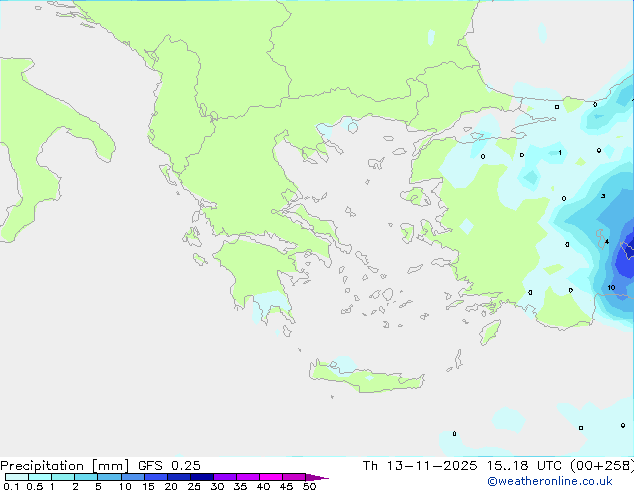Click the '(00+258)' forecast offset text
634x490 pixels.
coord(602,466)
